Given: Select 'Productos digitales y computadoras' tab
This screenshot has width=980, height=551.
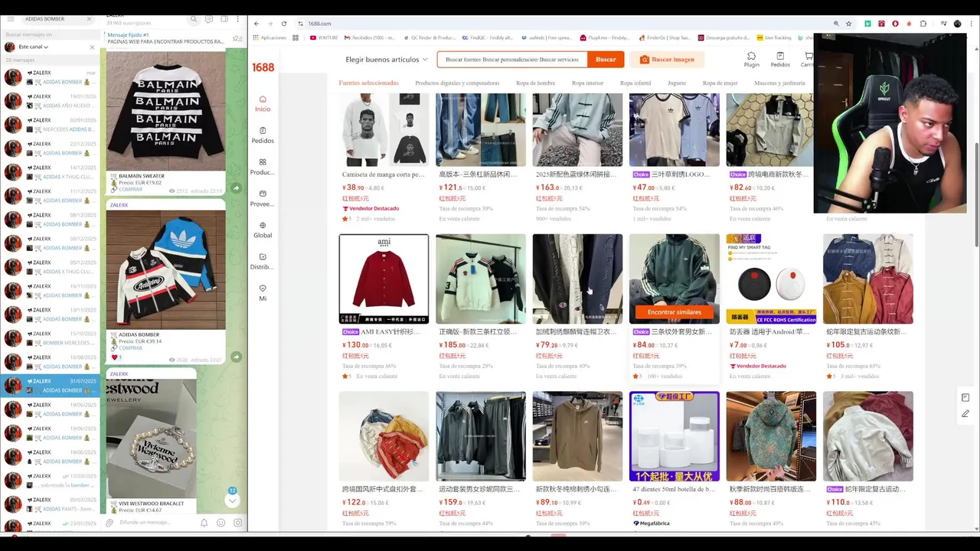Looking at the screenshot, I should tap(457, 83).
